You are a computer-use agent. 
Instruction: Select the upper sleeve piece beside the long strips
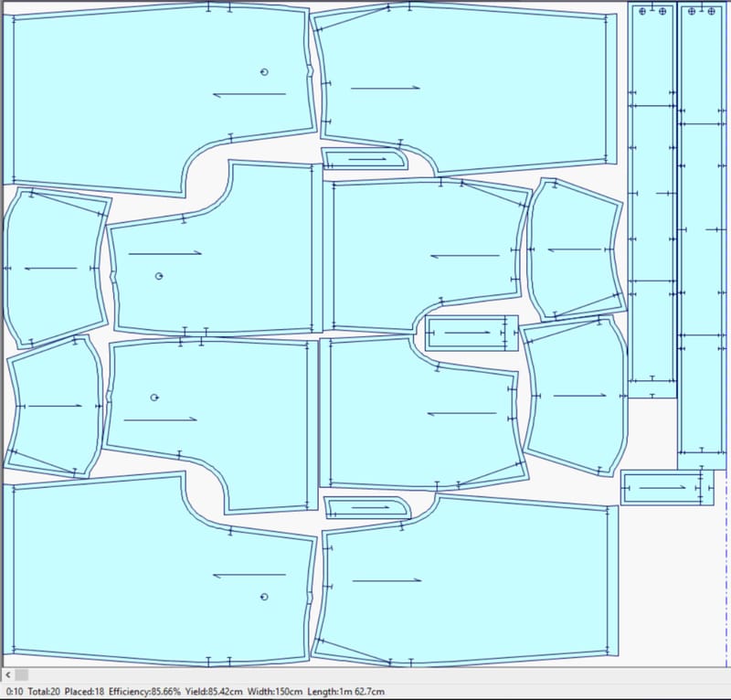[x=576, y=249]
